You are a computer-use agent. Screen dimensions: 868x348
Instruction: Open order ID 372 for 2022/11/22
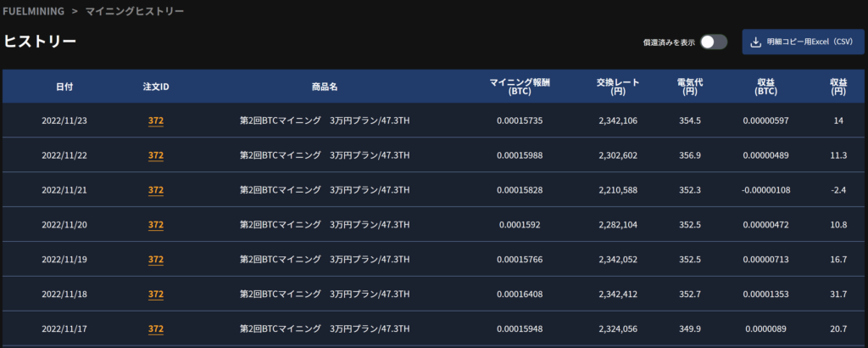(156, 155)
